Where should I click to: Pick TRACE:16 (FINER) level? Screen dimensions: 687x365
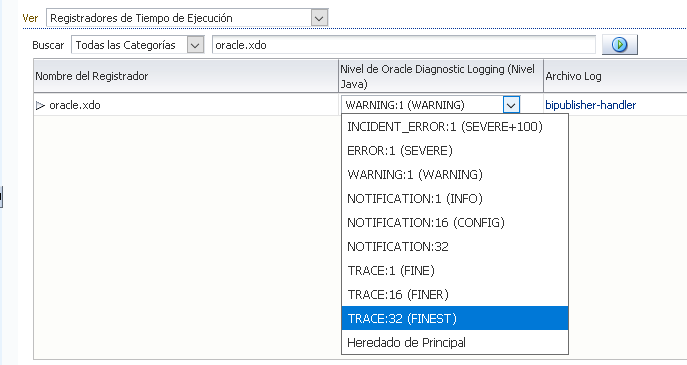(455, 294)
